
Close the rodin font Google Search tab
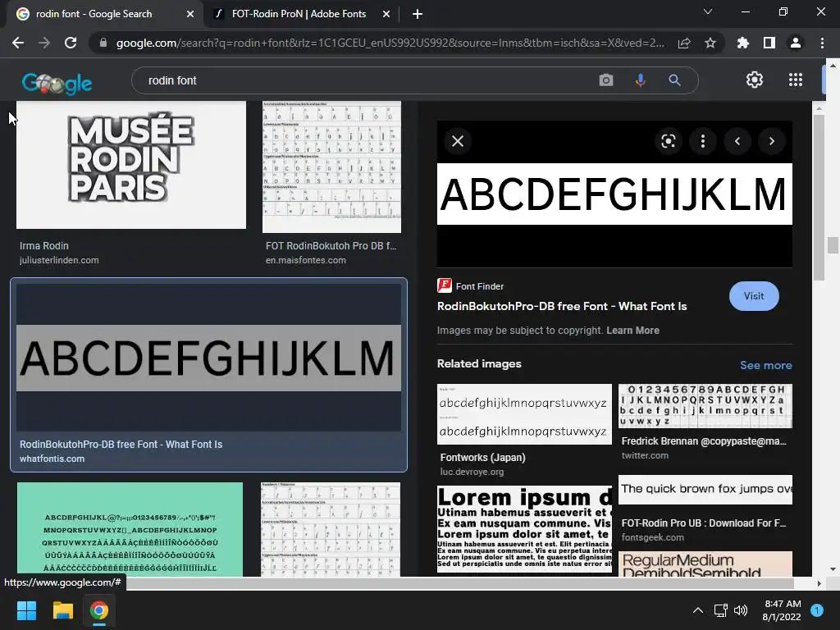(190, 14)
